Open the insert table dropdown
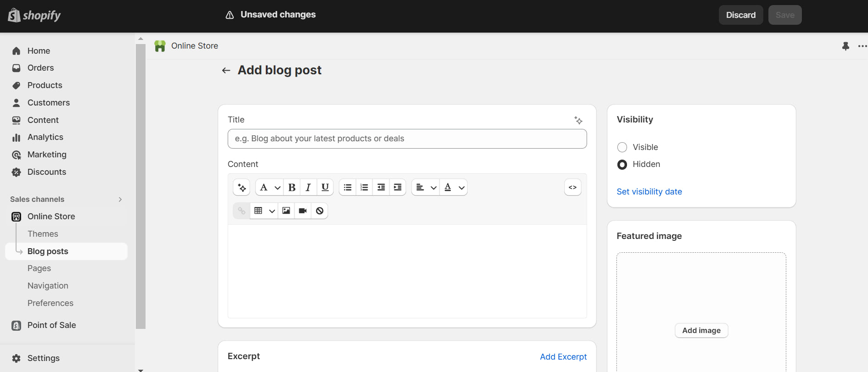This screenshot has width=868, height=372. 264,211
